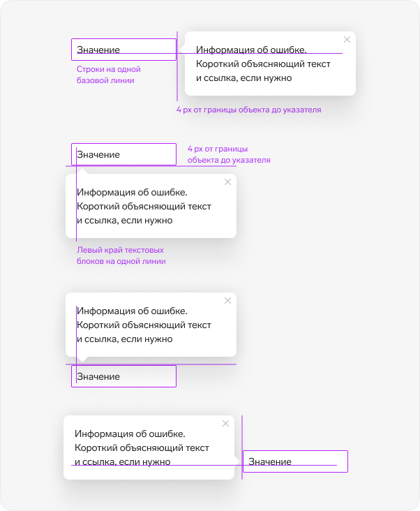This screenshot has width=420, height=511.
Task: Close the tooltip displayed below its field
Action: tap(227, 182)
